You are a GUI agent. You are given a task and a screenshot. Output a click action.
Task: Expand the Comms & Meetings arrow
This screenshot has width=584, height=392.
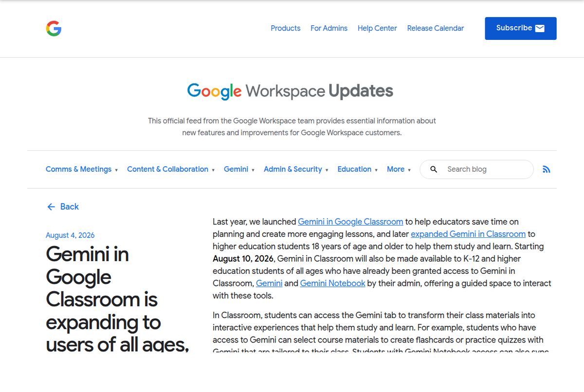[x=116, y=170]
